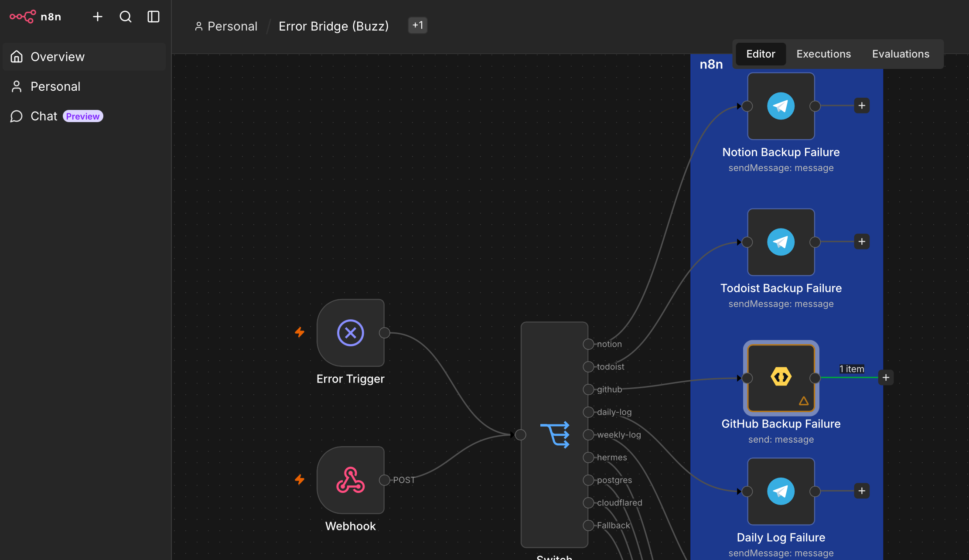Click warning triangle on GitHub Backup Failure node

[804, 401]
